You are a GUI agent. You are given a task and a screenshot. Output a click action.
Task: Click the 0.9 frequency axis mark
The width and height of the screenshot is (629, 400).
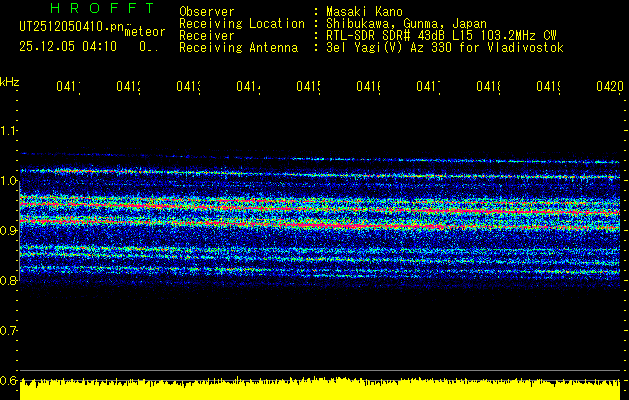(x=9, y=230)
